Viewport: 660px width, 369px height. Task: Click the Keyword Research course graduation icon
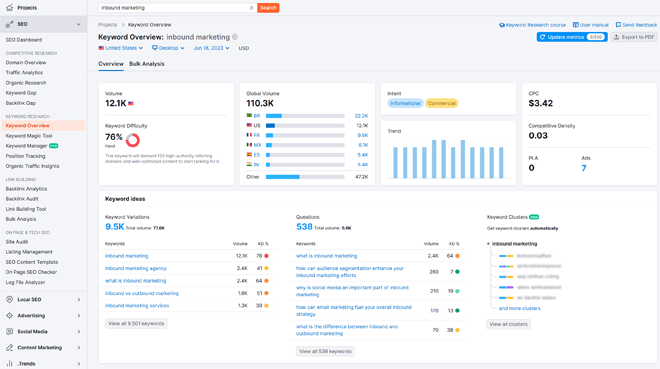(502, 25)
